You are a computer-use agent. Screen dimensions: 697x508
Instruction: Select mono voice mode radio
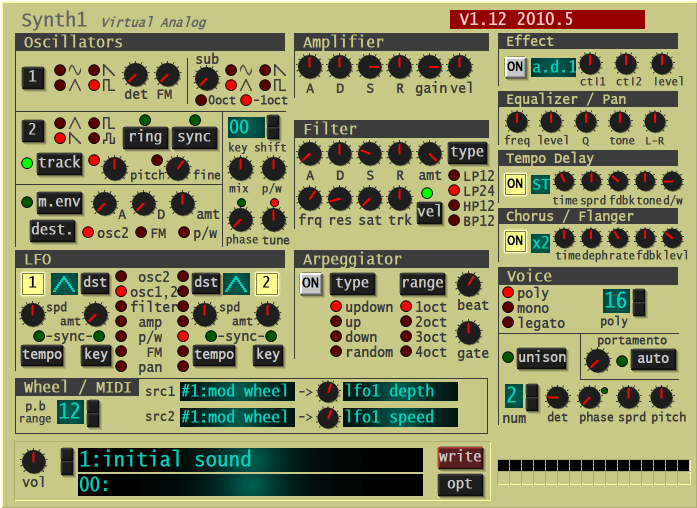[x=508, y=307]
